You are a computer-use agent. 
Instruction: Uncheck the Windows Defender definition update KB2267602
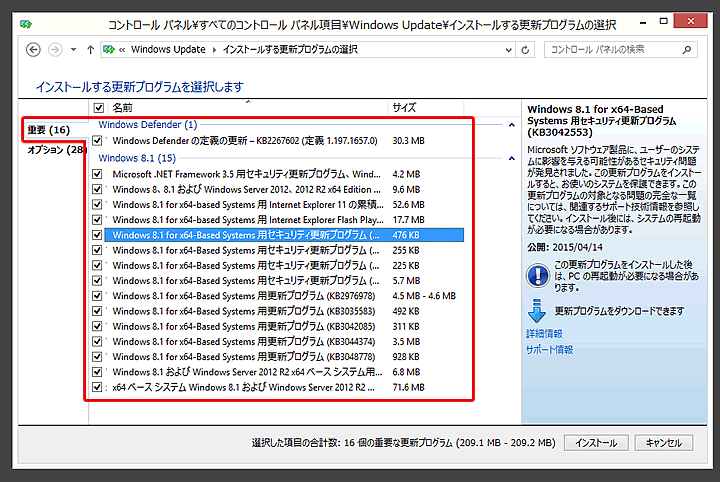pos(97,140)
